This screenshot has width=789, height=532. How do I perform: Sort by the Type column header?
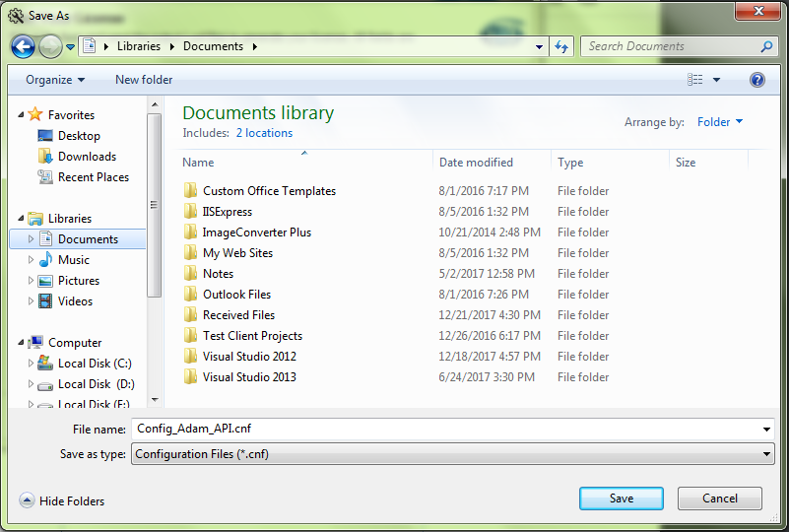click(570, 163)
